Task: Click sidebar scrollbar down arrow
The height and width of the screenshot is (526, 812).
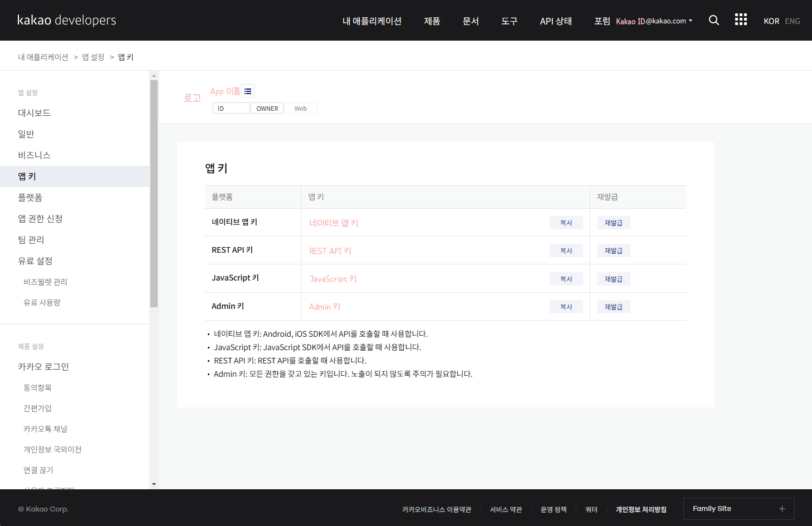Action: [154, 484]
